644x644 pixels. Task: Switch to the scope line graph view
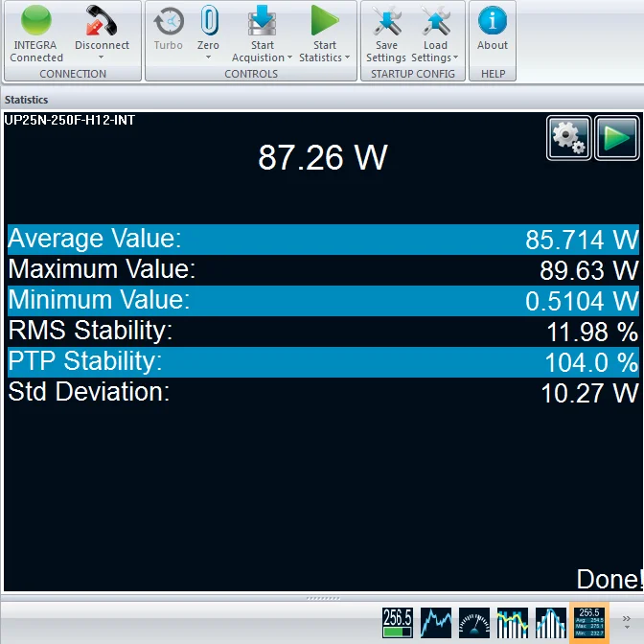point(436,622)
